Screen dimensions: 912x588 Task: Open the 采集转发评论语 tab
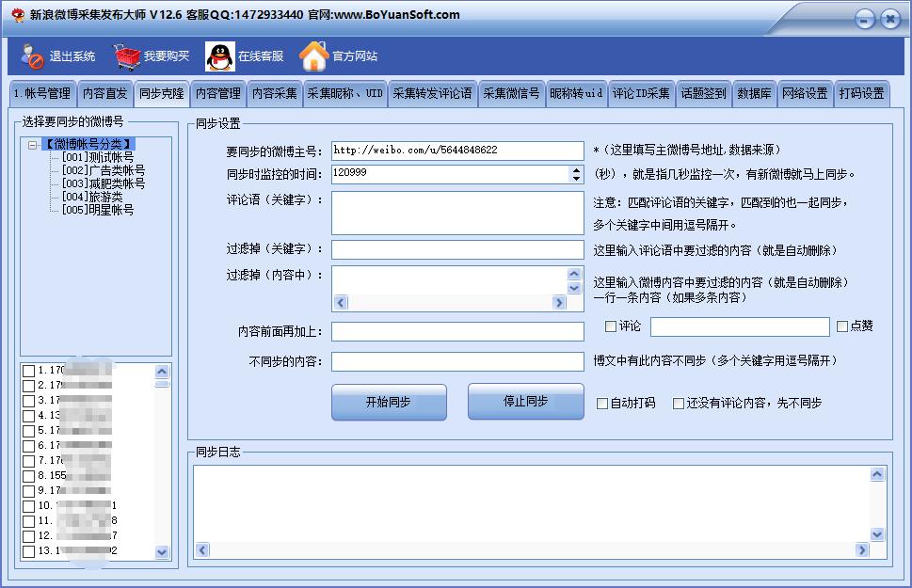432,94
